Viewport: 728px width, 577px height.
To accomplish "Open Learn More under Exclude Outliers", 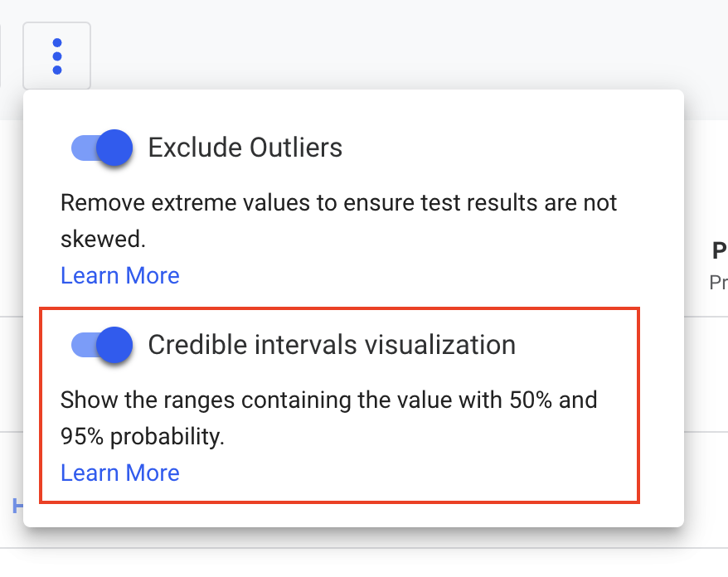I will pos(119,276).
